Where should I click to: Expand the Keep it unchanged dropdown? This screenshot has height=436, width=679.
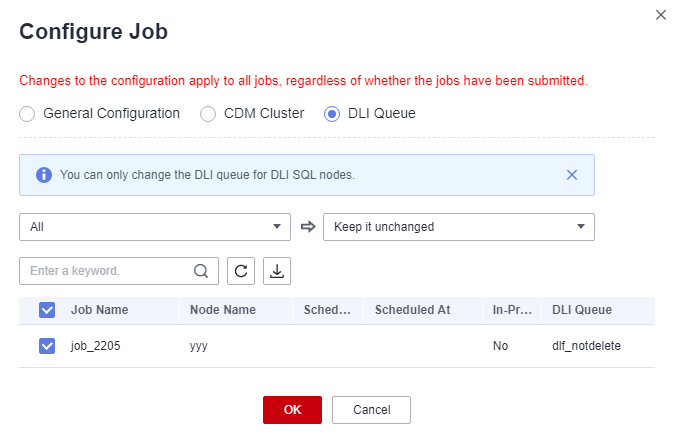459,227
